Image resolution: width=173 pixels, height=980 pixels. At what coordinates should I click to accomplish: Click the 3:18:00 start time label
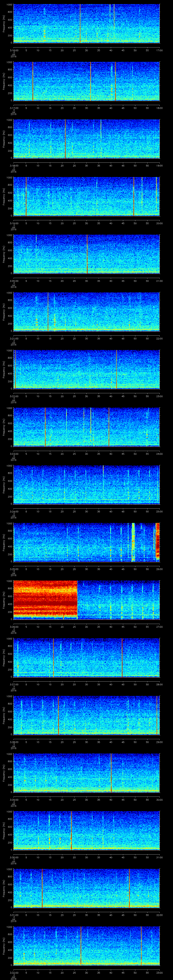point(14,166)
